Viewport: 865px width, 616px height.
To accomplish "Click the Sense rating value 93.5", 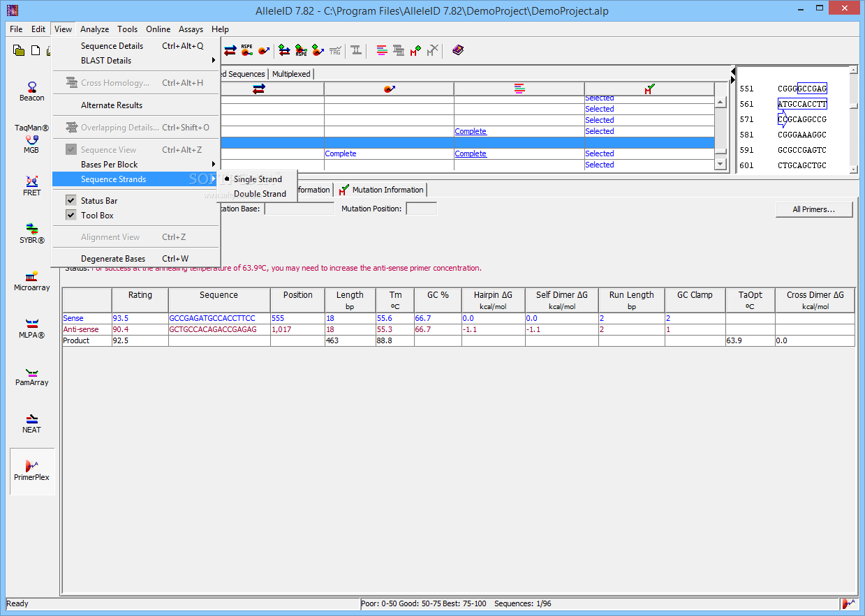I will point(121,318).
